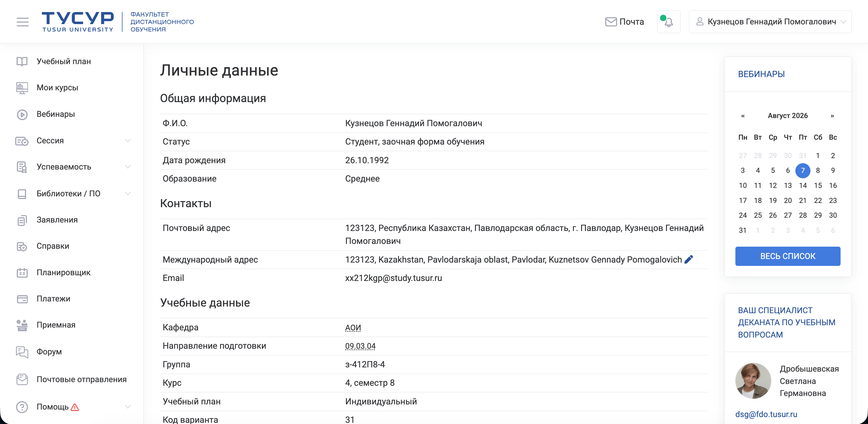Click the 09.03.04 direction code
Image resolution: width=868 pixels, height=424 pixels.
[360, 346]
